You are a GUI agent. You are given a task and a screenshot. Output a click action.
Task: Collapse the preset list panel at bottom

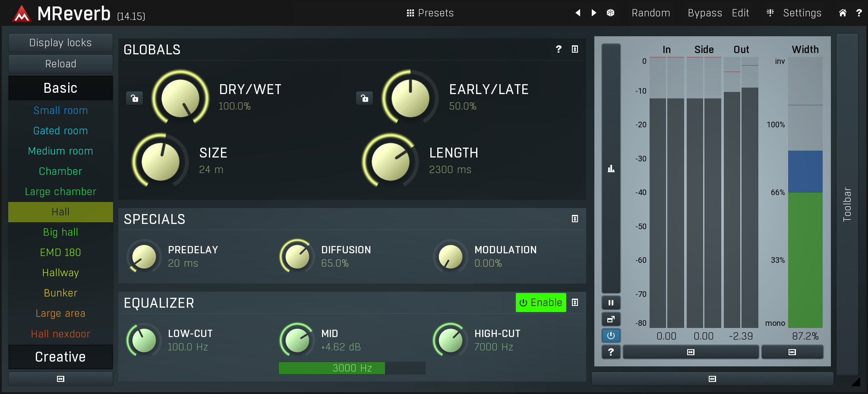click(60, 379)
